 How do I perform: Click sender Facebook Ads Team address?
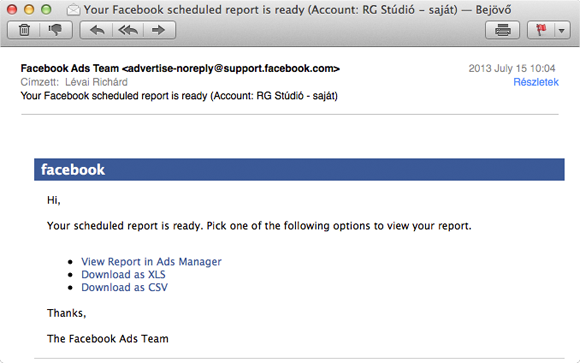[180, 68]
